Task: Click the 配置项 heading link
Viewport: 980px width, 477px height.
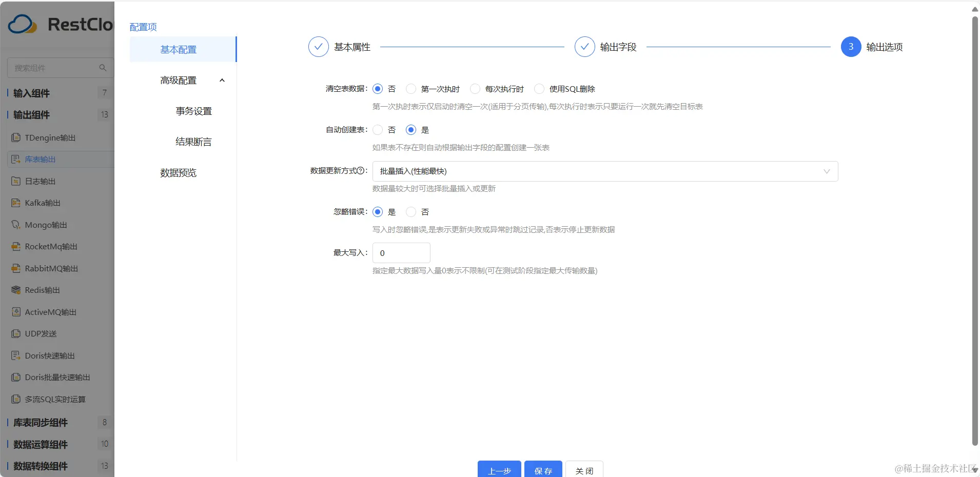Action: click(x=143, y=27)
